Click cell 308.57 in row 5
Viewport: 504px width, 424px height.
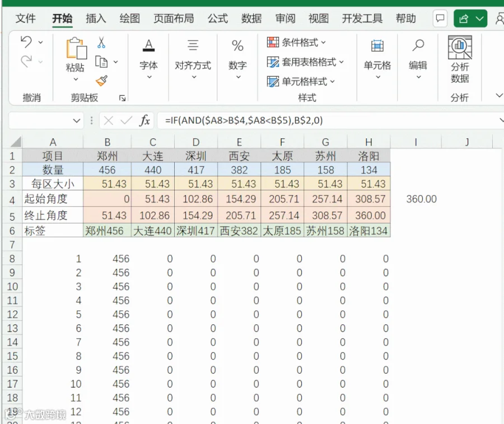coord(325,216)
